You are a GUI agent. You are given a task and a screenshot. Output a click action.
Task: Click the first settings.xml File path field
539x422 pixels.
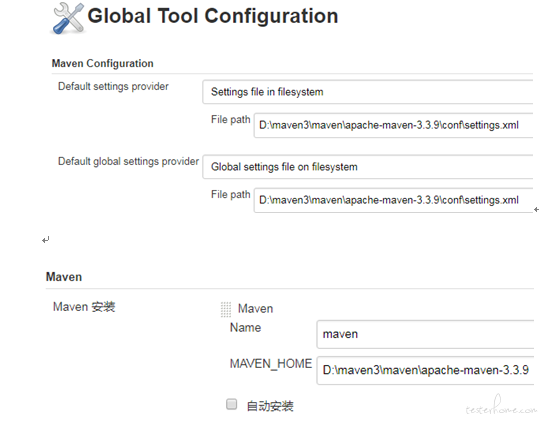pyautogui.click(x=394, y=125)
